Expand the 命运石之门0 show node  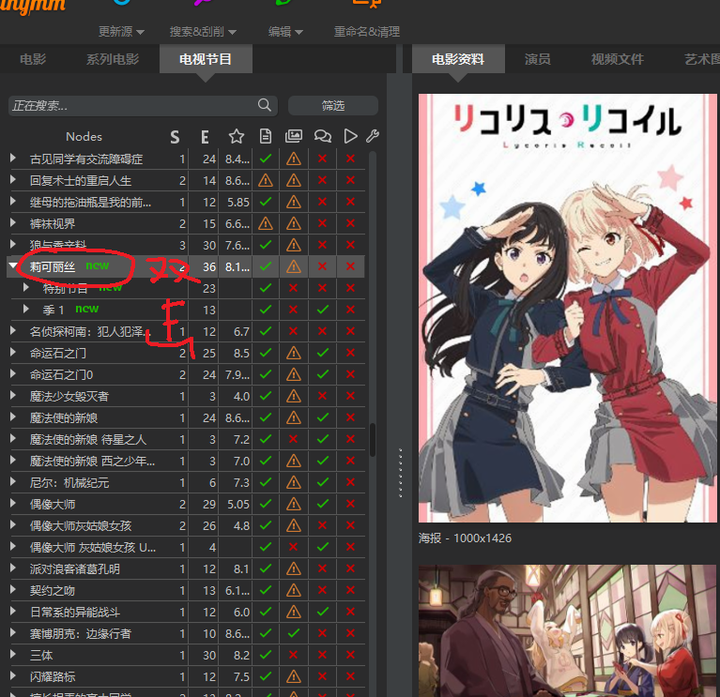click(13, 374)
